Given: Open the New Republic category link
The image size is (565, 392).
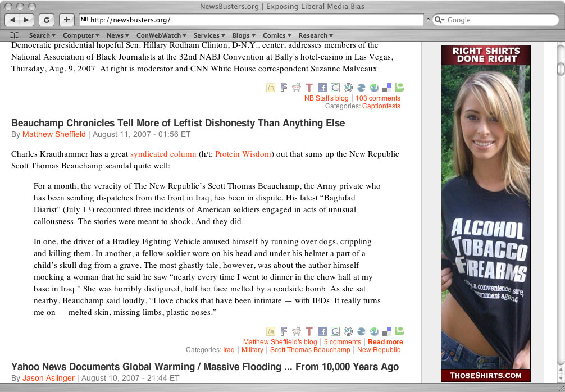Looking at the screenshot, I should [x=379, y=350].
